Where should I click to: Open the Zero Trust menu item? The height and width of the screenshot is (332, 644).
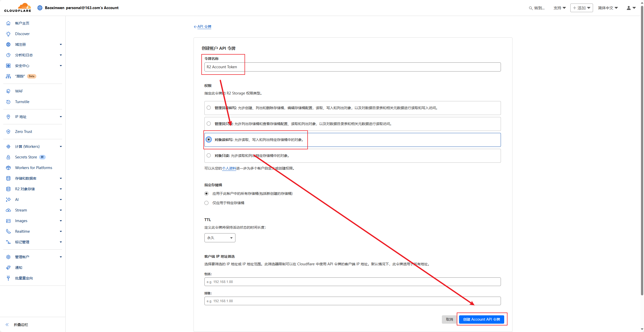[x=23, y=132]
